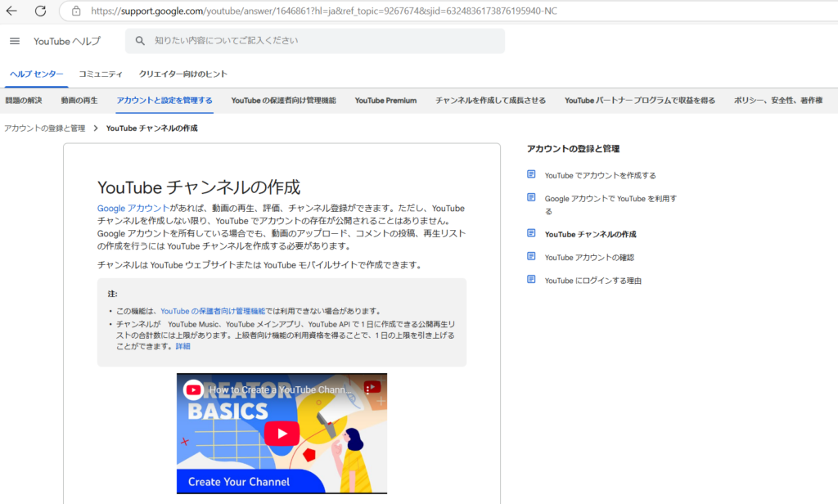Open sidebar link YouTube アカウントの確認
The height and width of the screenshot is (504, 838).
pos(589,258)
